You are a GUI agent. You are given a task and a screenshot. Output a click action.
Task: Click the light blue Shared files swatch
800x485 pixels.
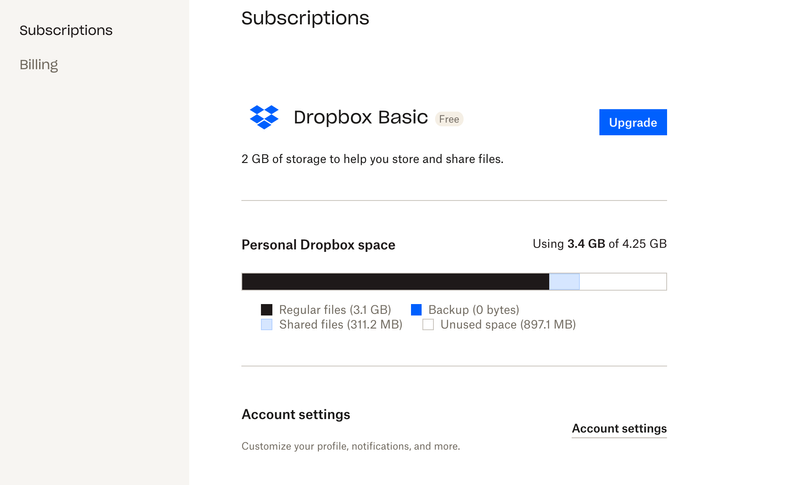267,325
